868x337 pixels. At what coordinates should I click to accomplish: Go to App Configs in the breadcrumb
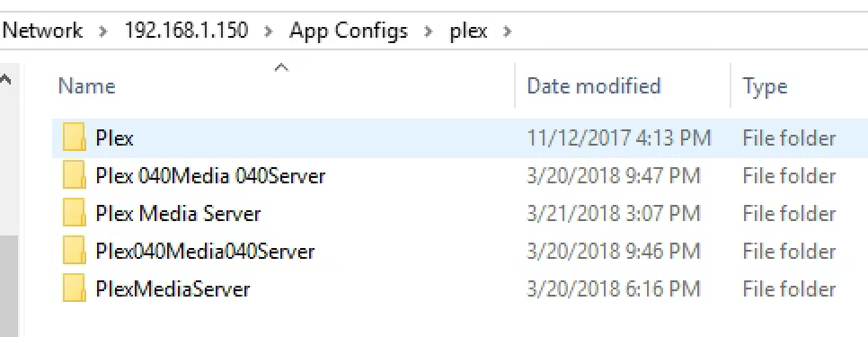[349, 31]
